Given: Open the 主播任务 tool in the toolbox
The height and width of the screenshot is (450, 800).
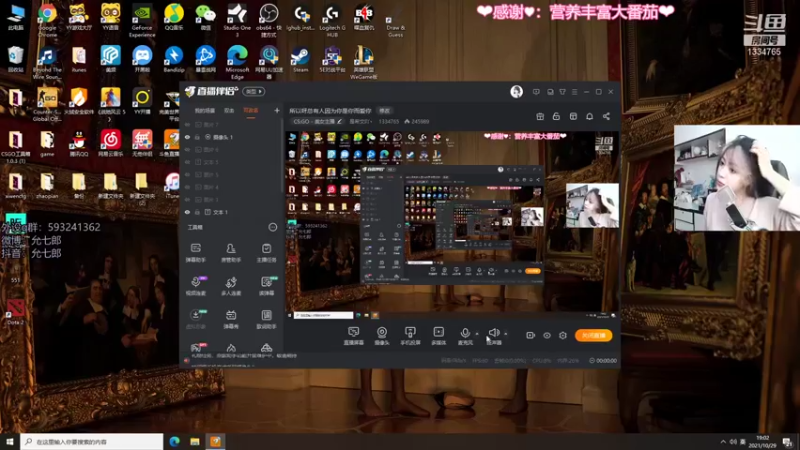Looking at the screenshot, I should point(266,253).
